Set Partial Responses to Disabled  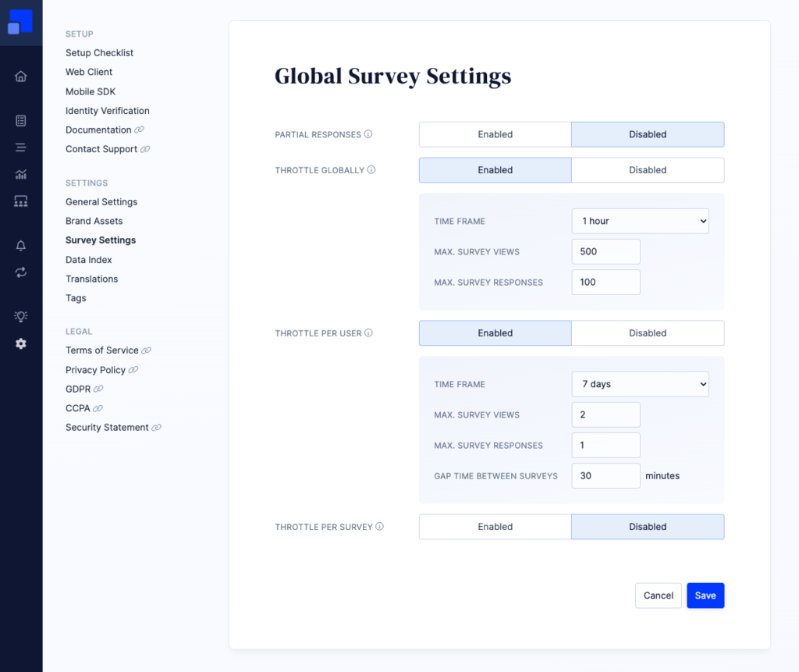(x=648, y=134)
